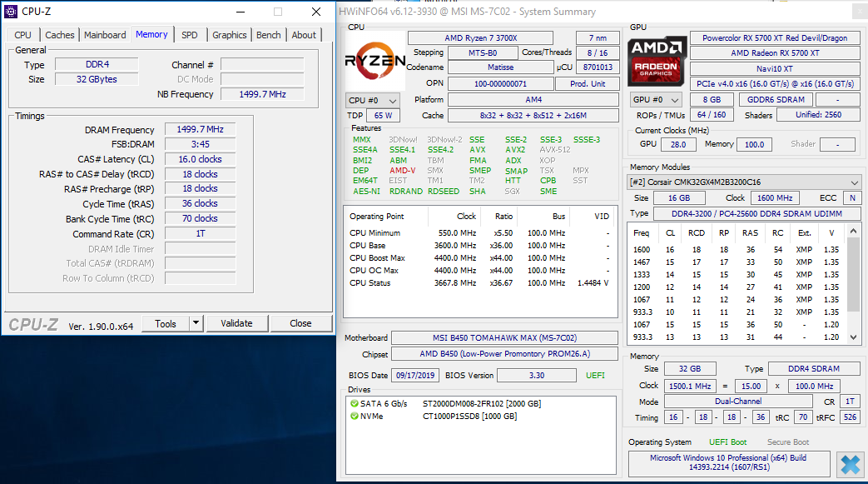Click the blue X close icon in HWiNFO
868x484 pixels.
pos(851,465)
